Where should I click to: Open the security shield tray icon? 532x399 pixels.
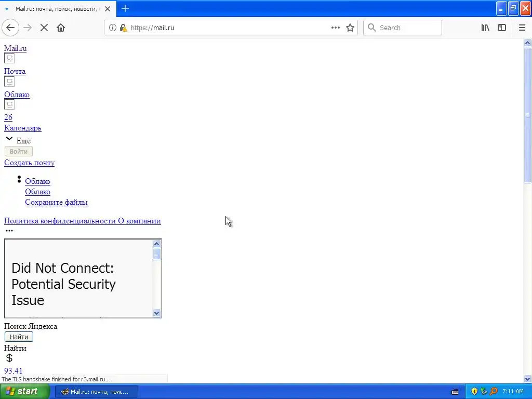(x=474, y=392)
